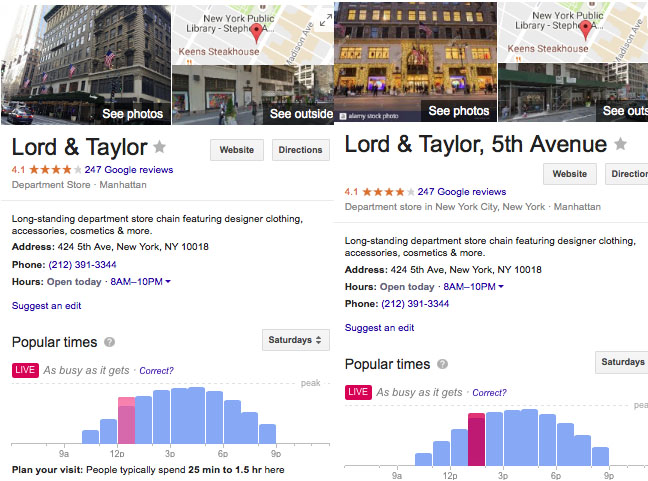Click 'Department store in New York City' text
Image resolution: width=648 pixels, height=481 pixels.
(x=445, y=207)
